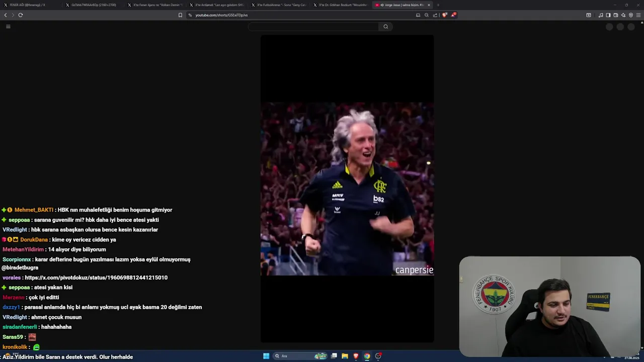Open the Brave Wallet icon
Screen dimensions: 644x362
(616, 15)
